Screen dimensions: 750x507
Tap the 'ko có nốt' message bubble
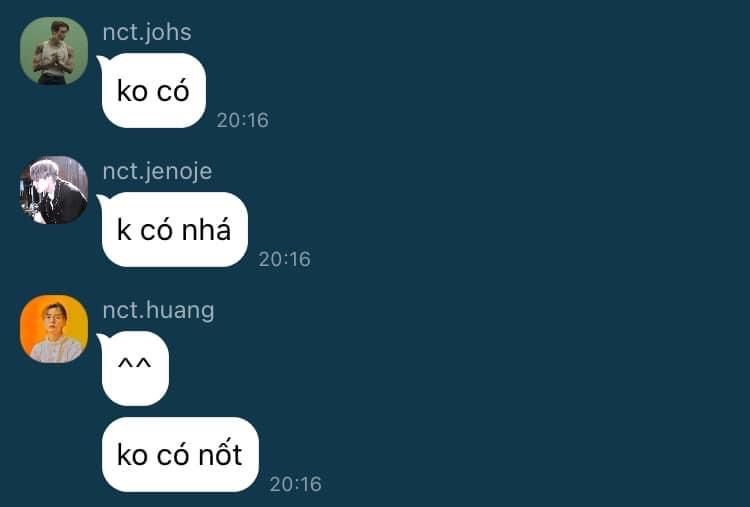[180, 454]
